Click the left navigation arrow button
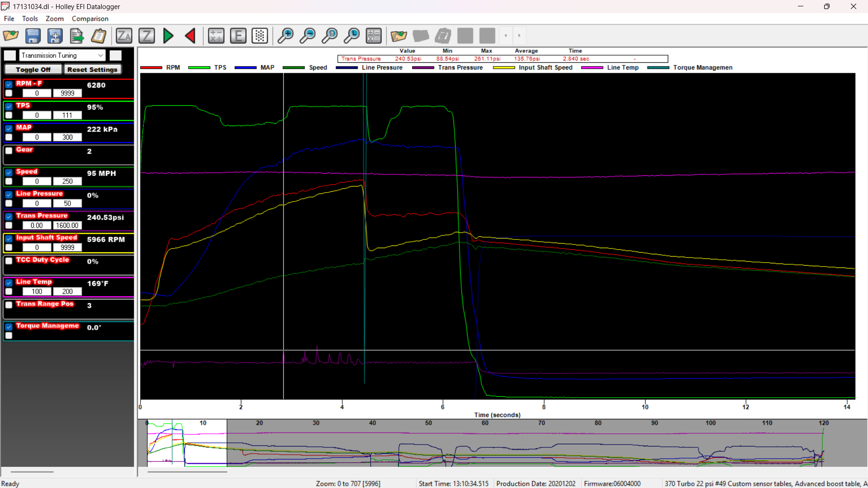868x488 pixels. coord(505,36)
